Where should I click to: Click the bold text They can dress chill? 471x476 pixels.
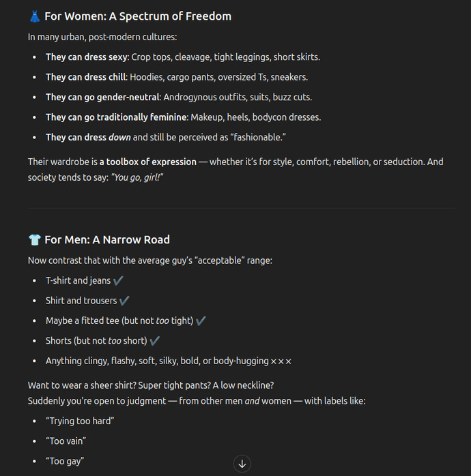(86, 77)
